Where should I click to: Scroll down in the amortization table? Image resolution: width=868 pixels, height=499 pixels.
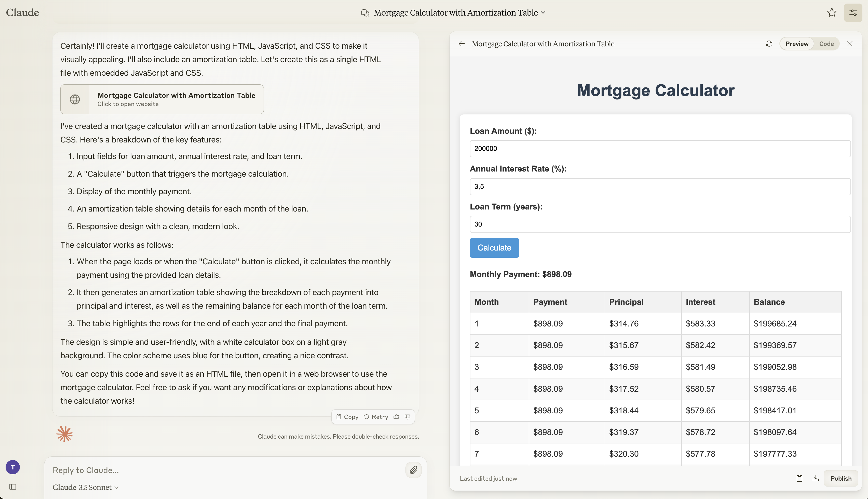(x=656, y=388)
